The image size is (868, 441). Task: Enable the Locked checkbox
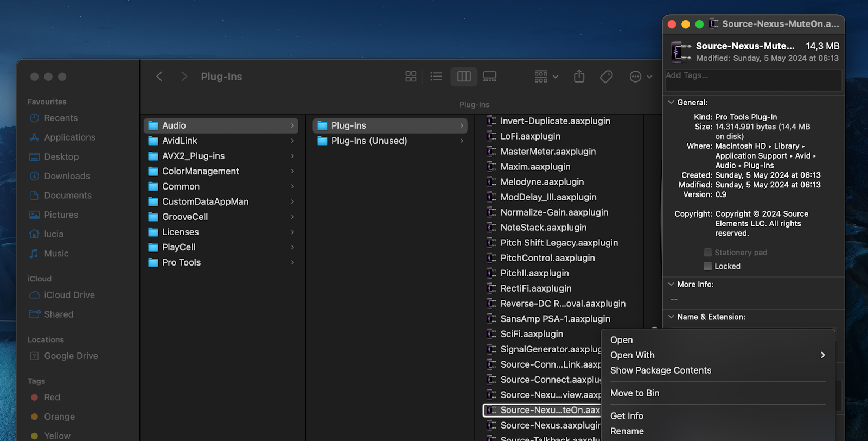pyautogui.click(x=707, y=266)
